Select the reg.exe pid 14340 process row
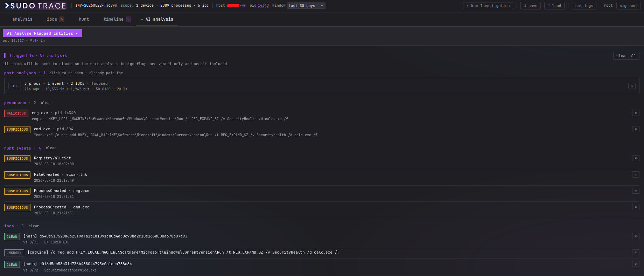 [x=322, y=116]
